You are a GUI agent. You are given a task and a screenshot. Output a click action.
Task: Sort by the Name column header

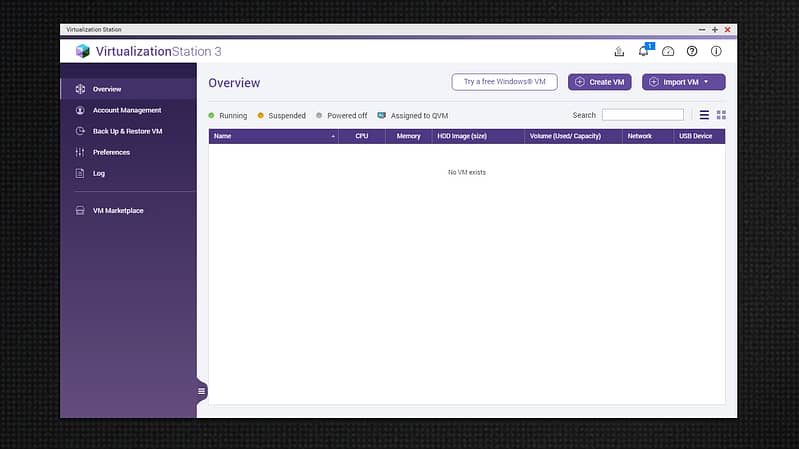(273, 136)
